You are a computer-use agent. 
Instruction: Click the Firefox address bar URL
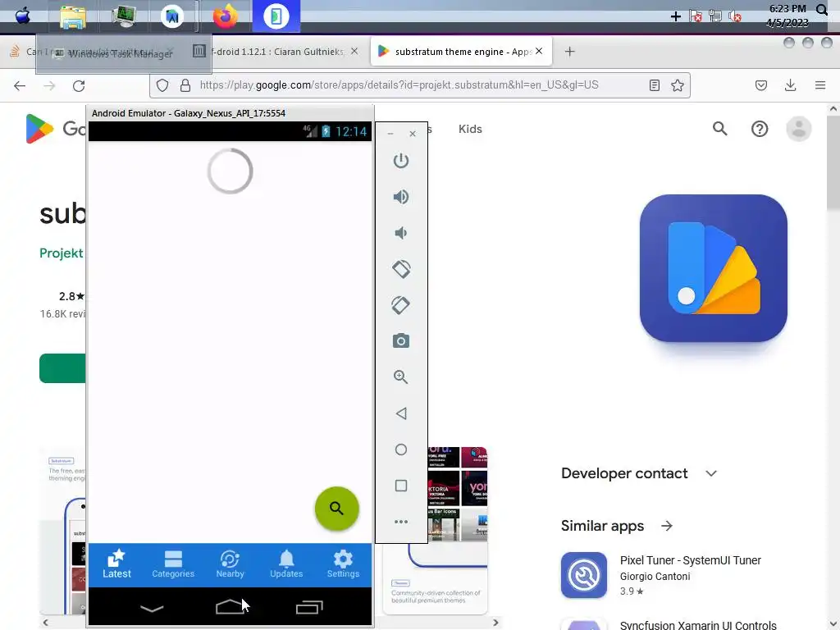(399, 85)
